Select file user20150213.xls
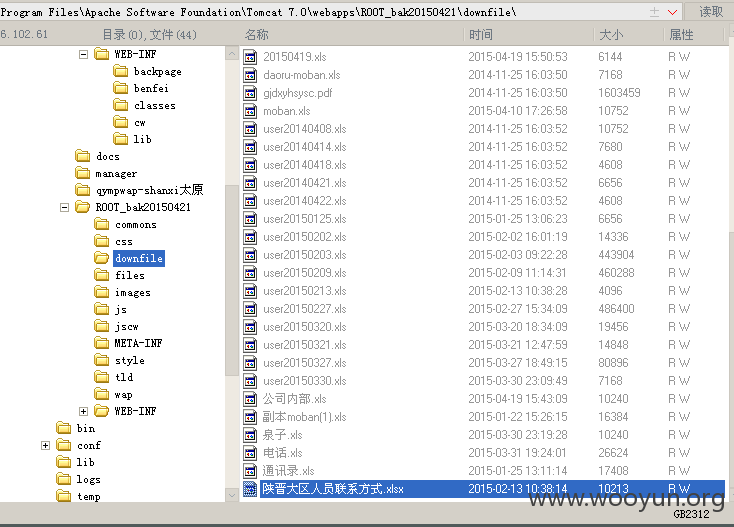The width and height of the screenshot is (734, 527). point(305,291)
